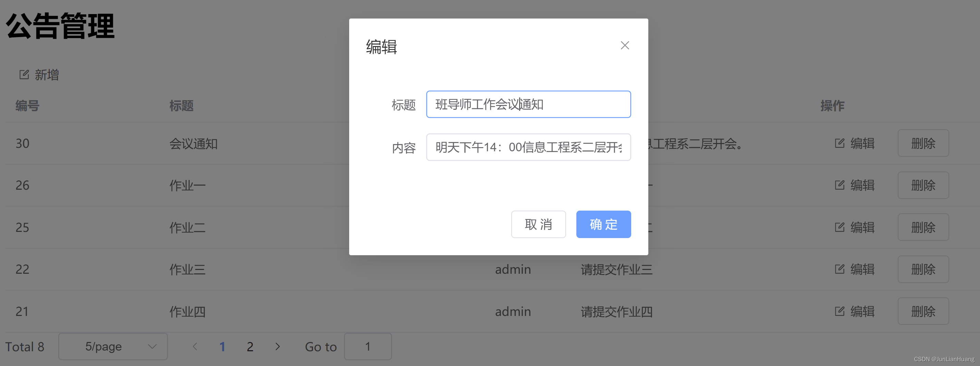The image size is (980, 366).
Task: Click the 新增 pencil icon
Action: [x=24, y=75]
